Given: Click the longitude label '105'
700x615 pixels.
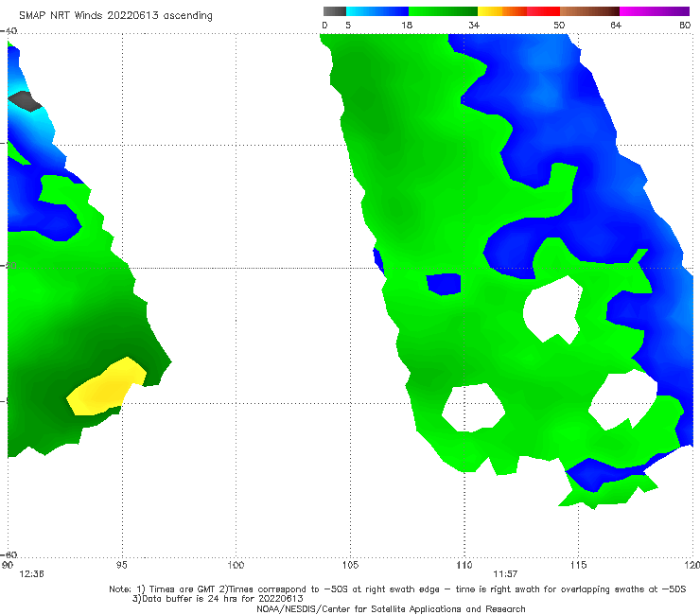Looking at the screenshot, I should point(350,566).
